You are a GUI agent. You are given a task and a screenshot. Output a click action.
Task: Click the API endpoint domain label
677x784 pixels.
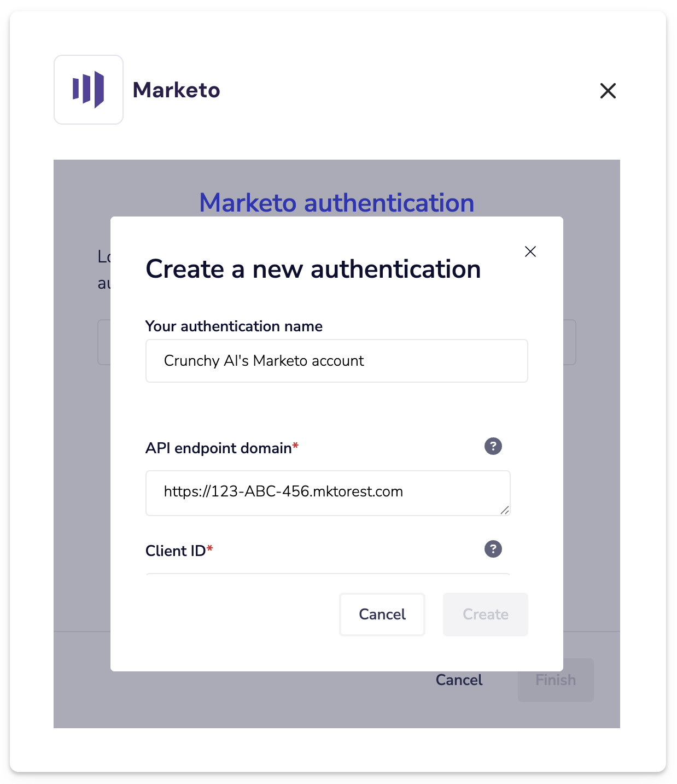point(219,448)
